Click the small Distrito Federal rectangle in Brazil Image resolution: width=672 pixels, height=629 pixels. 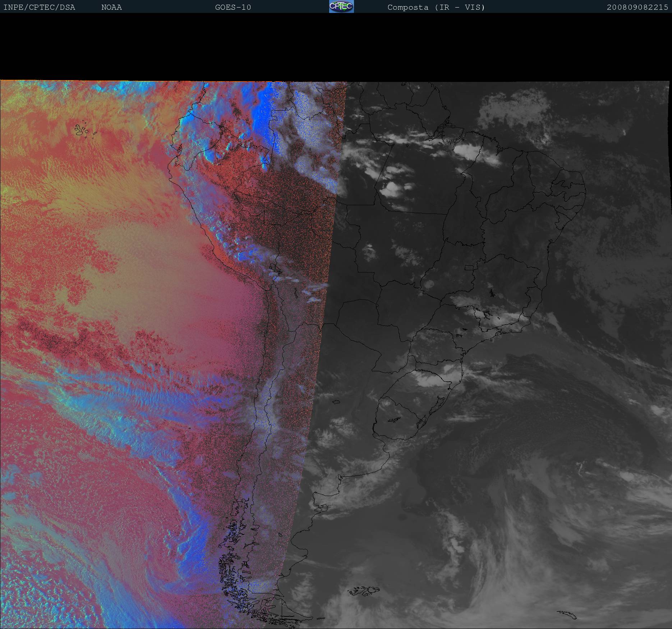(469, 267)
